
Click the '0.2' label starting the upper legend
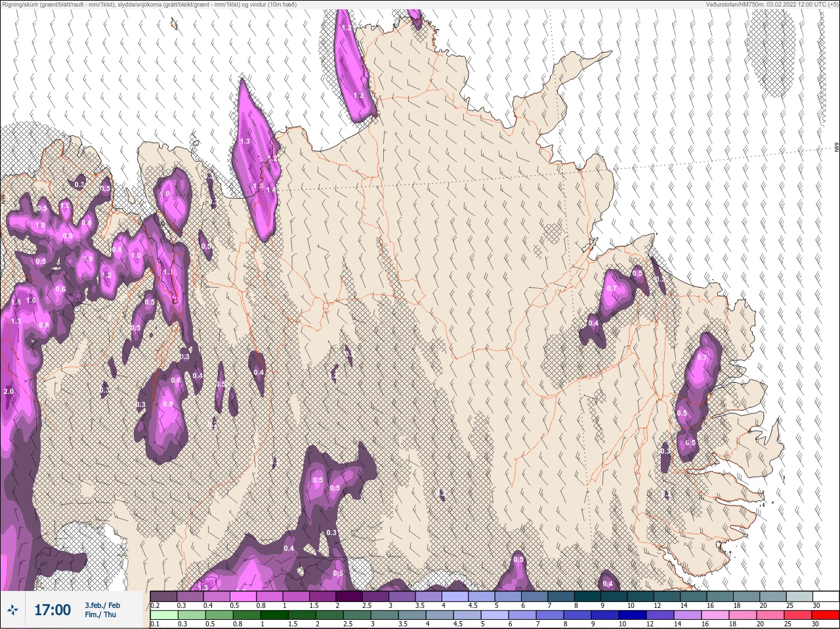(155, 605)
